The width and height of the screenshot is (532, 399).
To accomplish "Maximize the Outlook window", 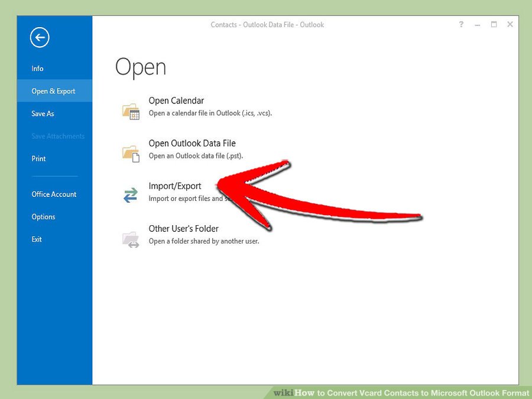I will [494, 25].
